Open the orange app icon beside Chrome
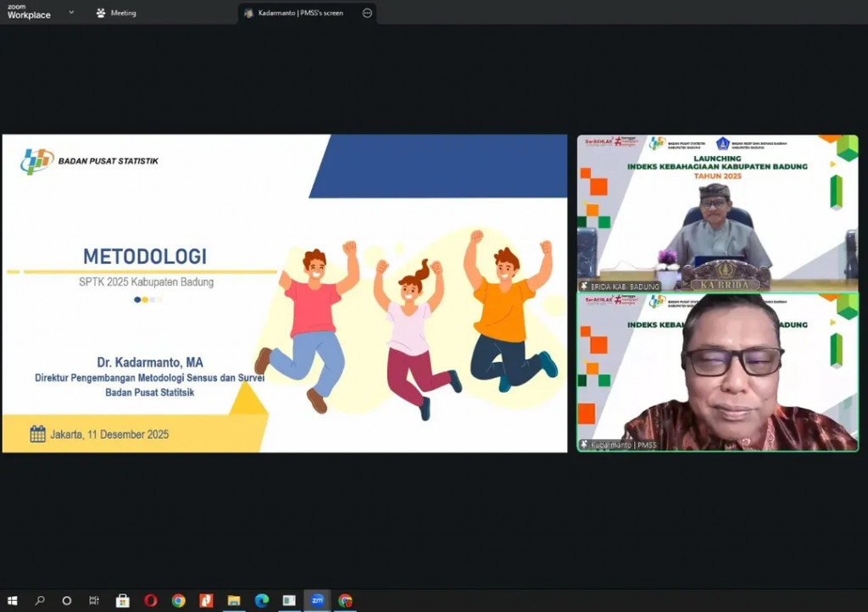Screen dimensions: 868x612 (x=206, y=600)
